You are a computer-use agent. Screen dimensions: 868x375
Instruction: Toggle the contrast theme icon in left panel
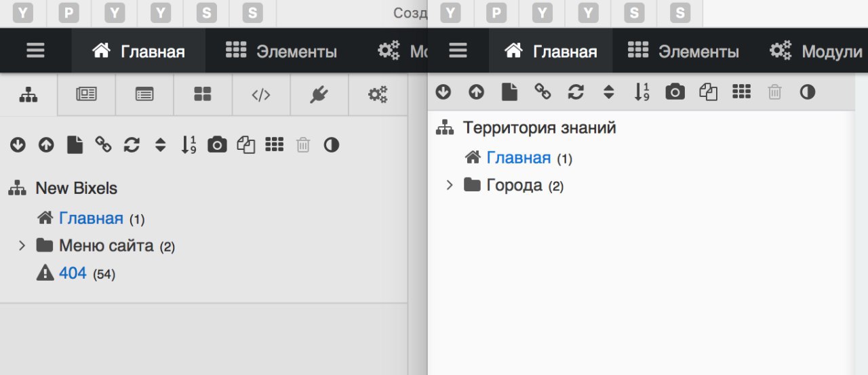pyautogui.click(x=331, y=144)
